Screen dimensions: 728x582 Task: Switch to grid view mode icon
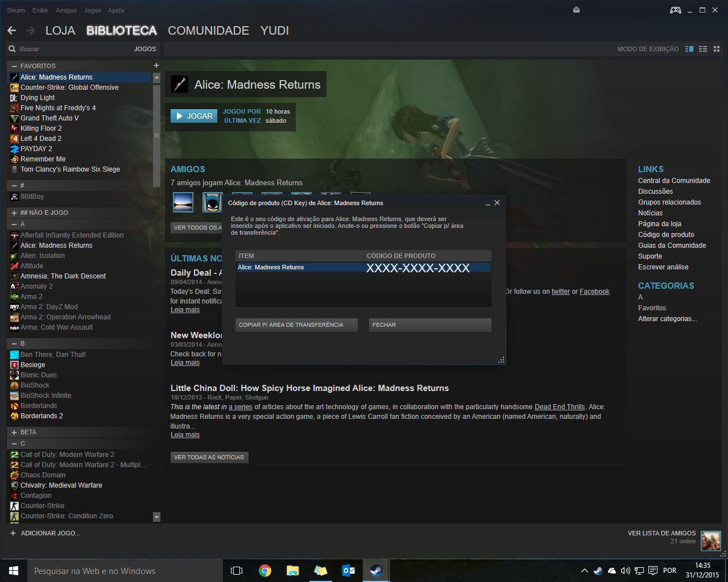click(717, 49)
